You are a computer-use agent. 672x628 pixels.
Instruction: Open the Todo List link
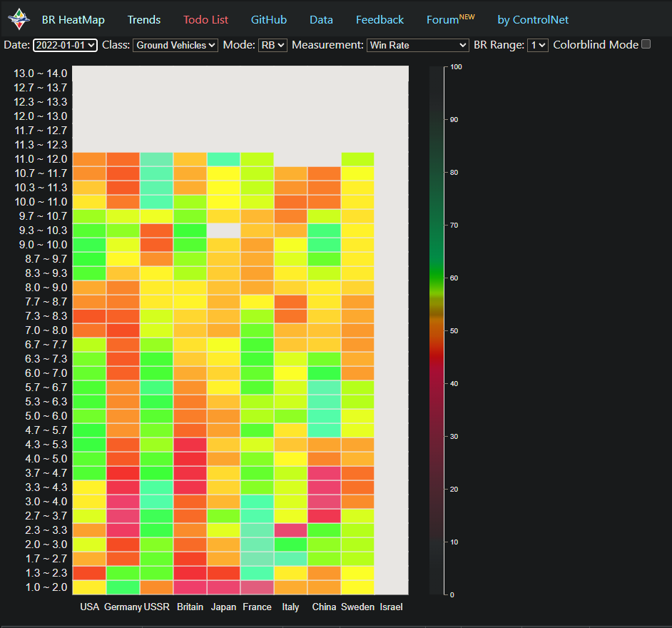tap(205, 20)
